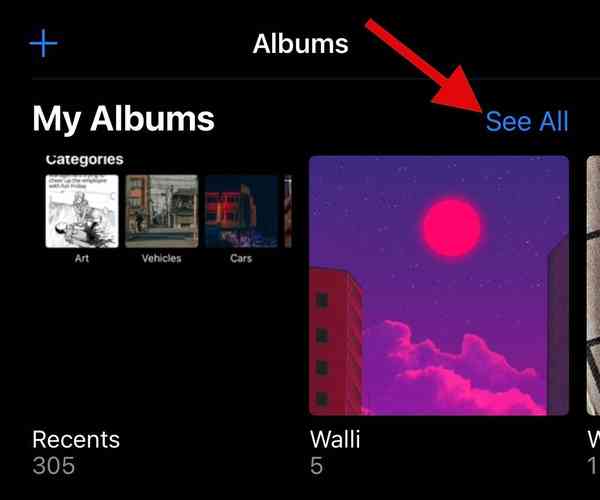The height and width of the screenshot is (500, 600).
Task: Open the Art category thumbnail
Action: [x=82, y=211]
